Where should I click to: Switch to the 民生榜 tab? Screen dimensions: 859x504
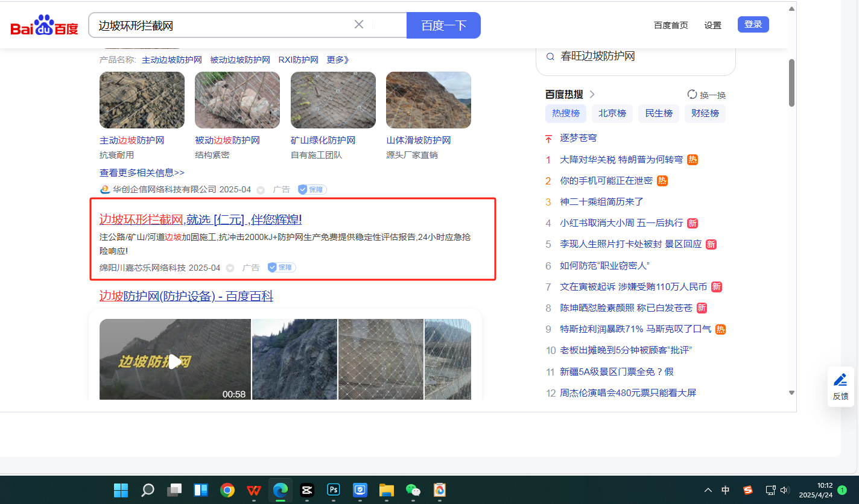tap(659, 113)
